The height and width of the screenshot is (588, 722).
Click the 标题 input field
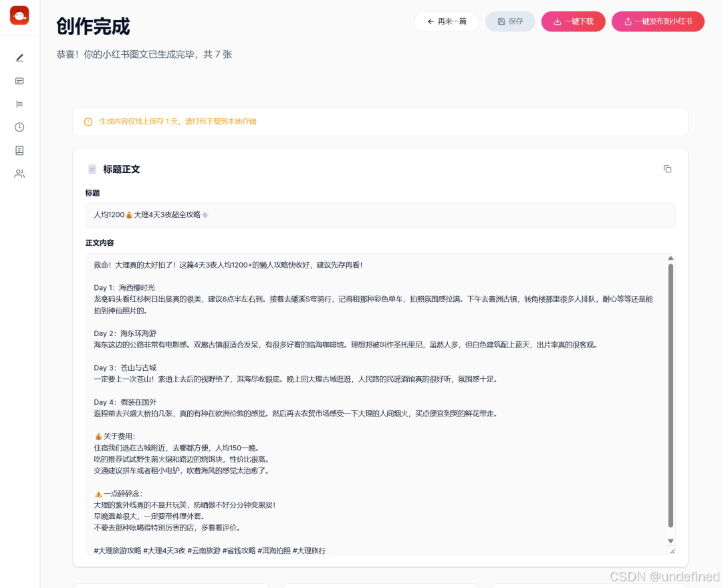coord(380,215)
